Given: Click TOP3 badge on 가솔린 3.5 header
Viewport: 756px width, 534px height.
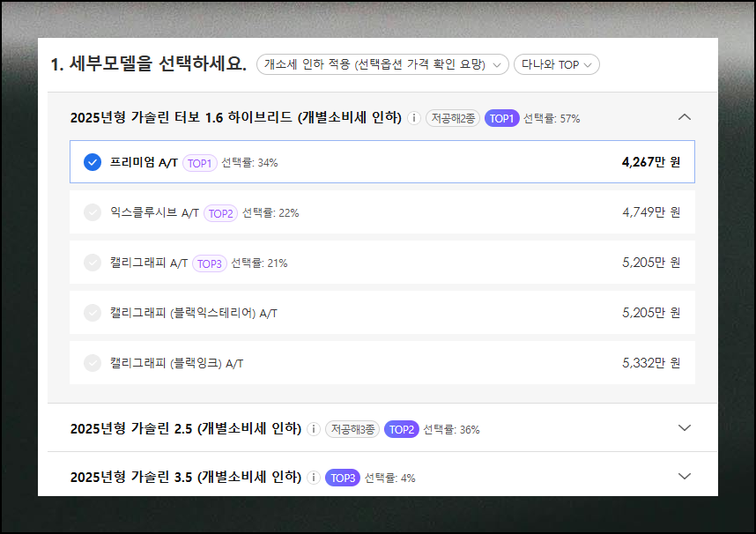Looking at the screenshot, I should (x=343, y=478).
